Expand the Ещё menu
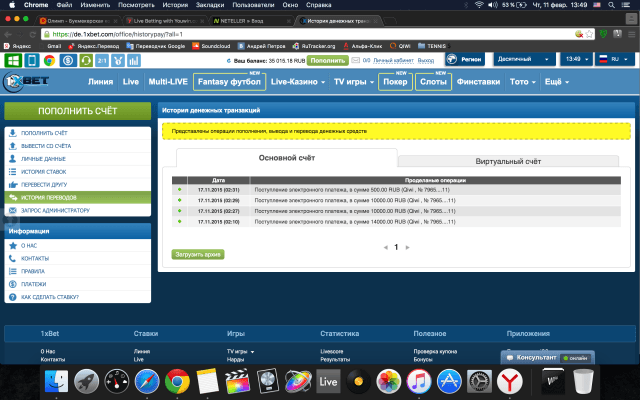This screenshot has height=400, width=640. (x=556, y=82)
